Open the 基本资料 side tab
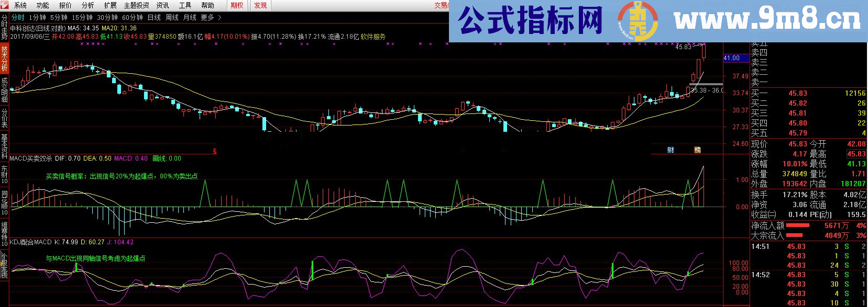868x307 pixels. pyautogui.click(x=4, y=146)
